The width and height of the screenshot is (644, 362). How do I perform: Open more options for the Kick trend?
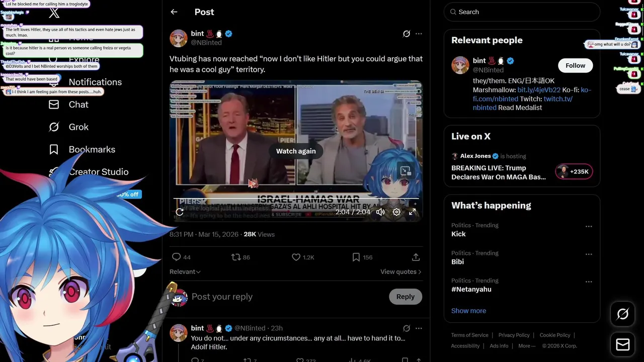tap(589, 226)
